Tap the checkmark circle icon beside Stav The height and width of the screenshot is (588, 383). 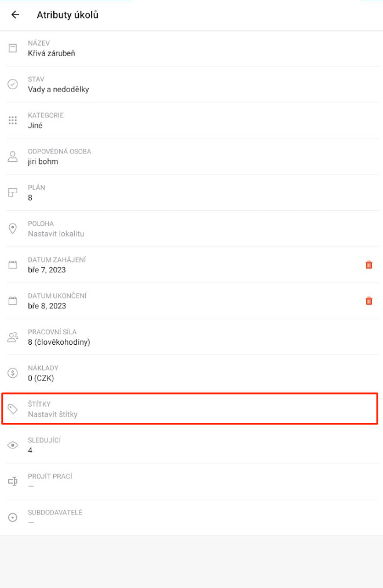point(13,84)
